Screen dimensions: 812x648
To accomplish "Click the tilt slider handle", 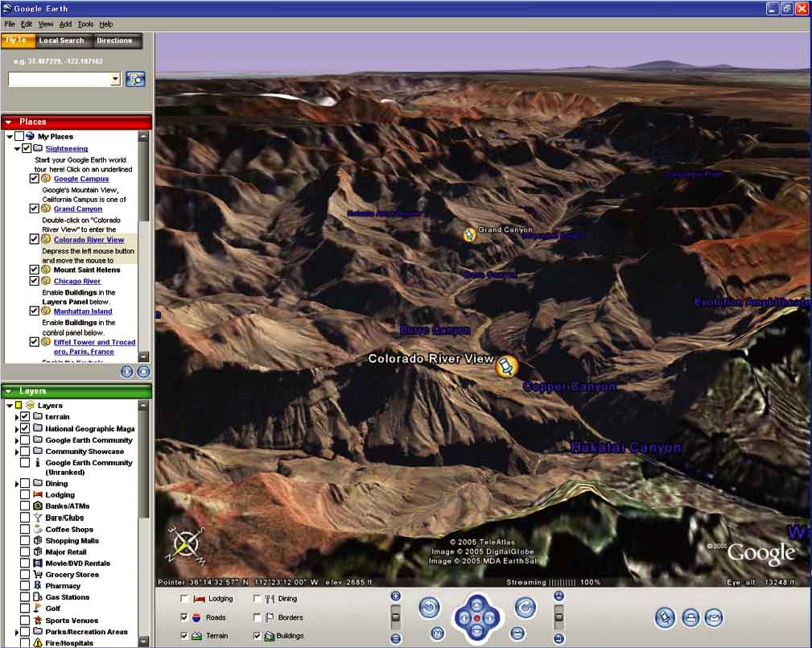I will coord(559,617).
